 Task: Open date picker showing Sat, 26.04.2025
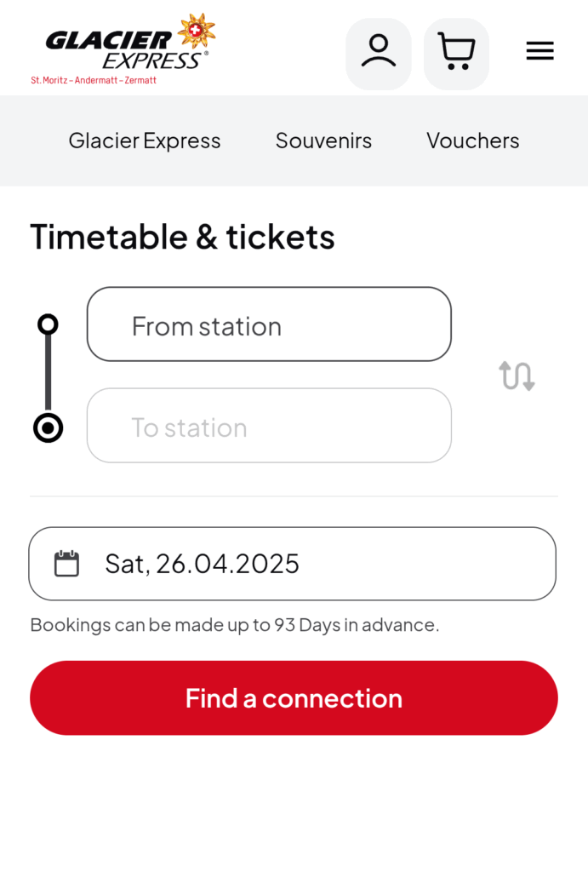point(293,564)
